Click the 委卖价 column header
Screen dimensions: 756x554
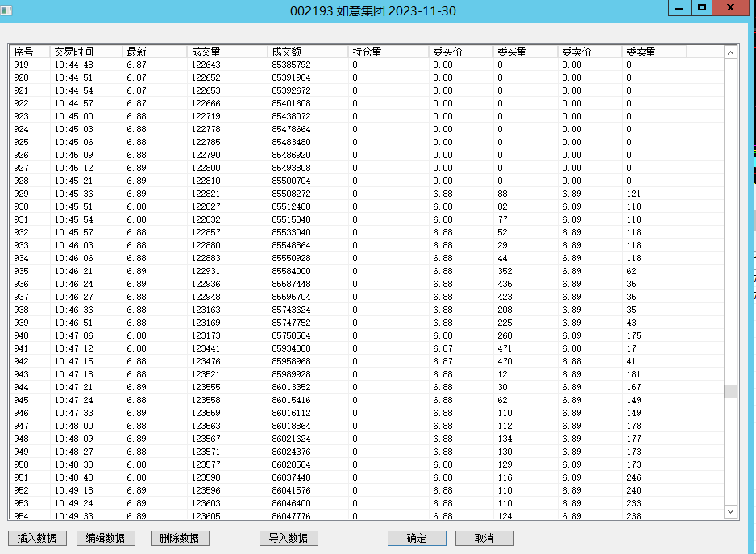pyautogui.click(x=590, y=52)
